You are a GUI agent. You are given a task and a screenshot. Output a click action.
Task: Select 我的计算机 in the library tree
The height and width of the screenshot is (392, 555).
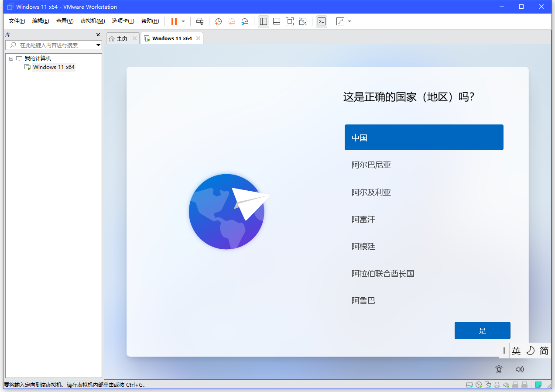(x=38, y=58)
